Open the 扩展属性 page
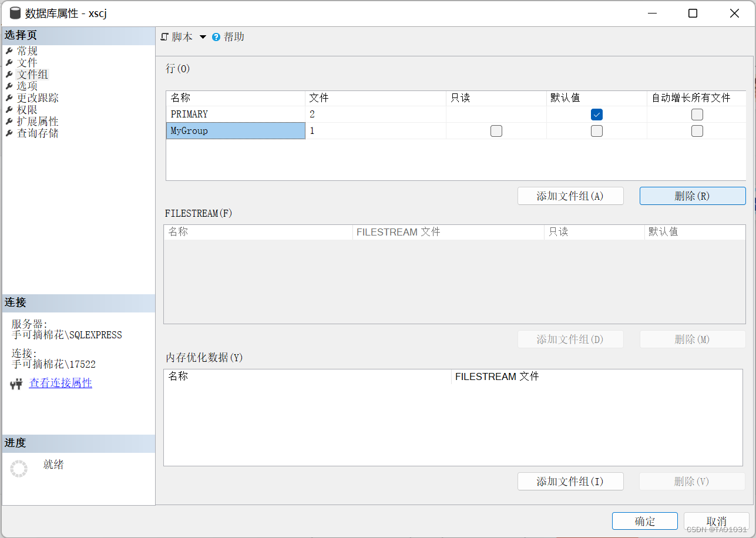 point(38,122)
